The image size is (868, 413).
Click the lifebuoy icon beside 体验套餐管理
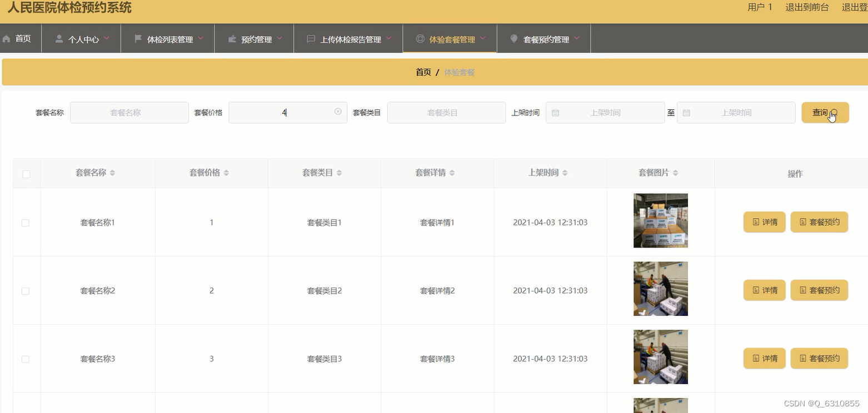click(420, 39)
